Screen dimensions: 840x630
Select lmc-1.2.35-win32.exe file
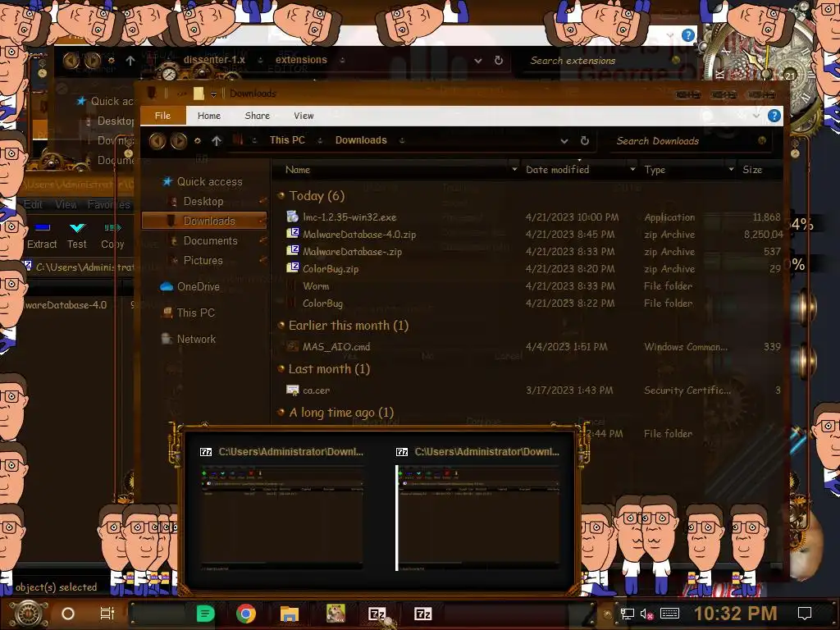[x=349, y=217]
